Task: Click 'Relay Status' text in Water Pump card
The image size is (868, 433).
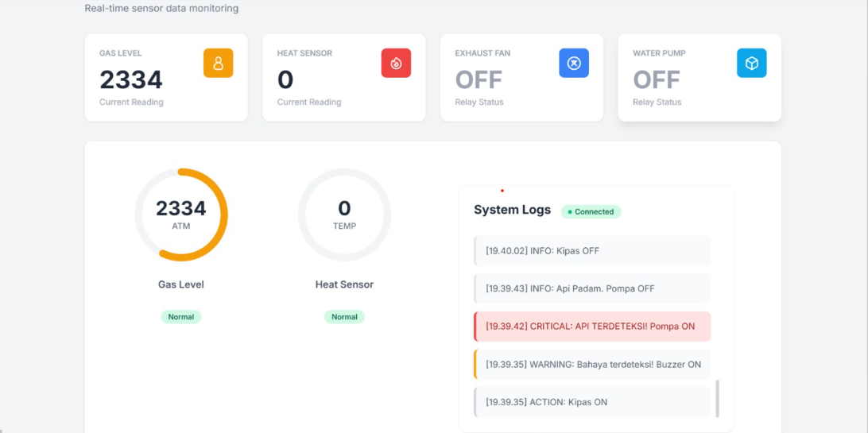Action: [657, 102]
